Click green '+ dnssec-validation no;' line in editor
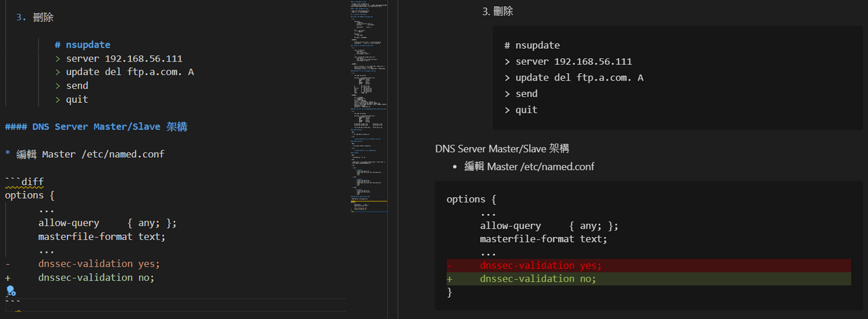 coord(80,277)
